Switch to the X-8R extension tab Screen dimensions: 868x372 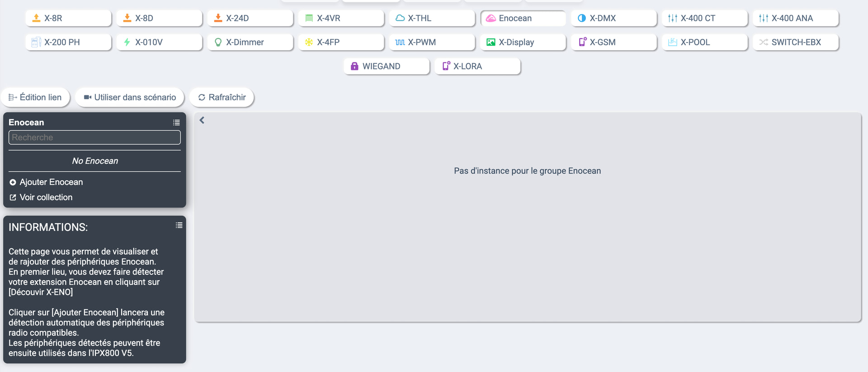click(x=68, y=18)
